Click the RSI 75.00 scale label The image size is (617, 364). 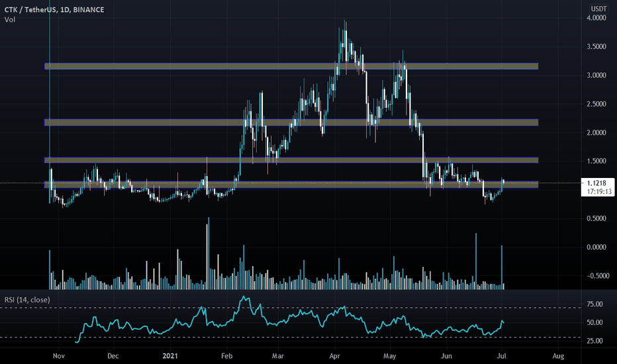point(594,304)
